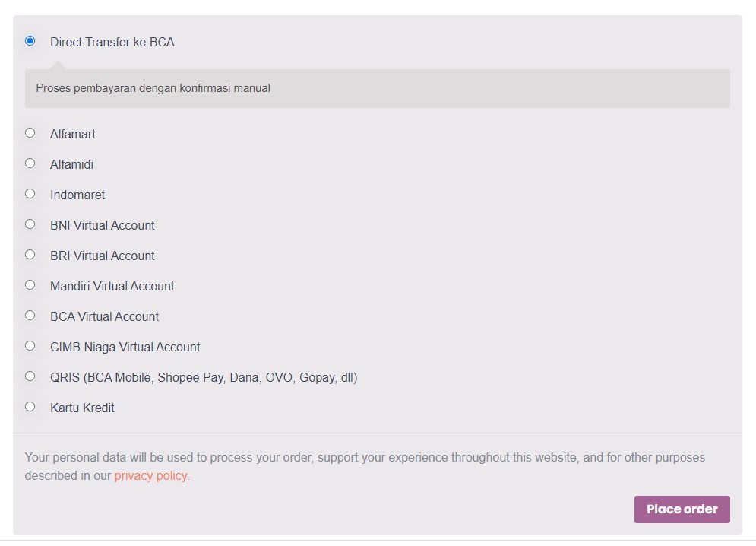This screenshot has width=756, height=546.
Task: Choose the Alfamart payment radio button
Action: 30,133
